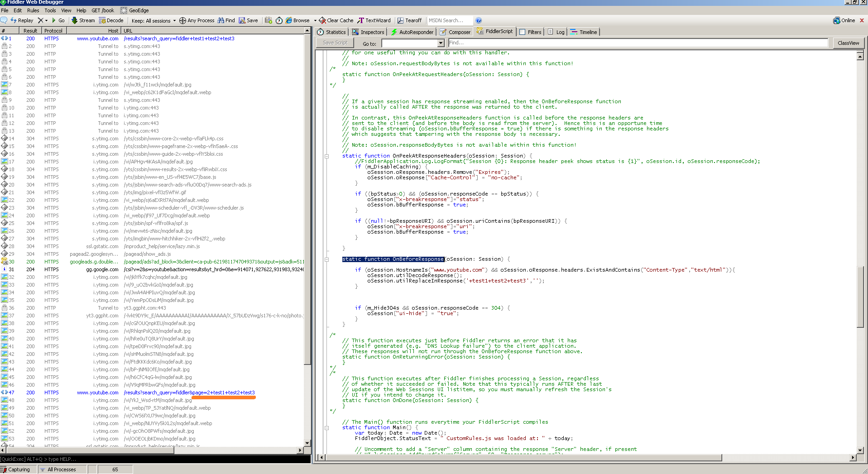
Task: Click the comment speech bubble toolbar icon
Action: (4, 20)
